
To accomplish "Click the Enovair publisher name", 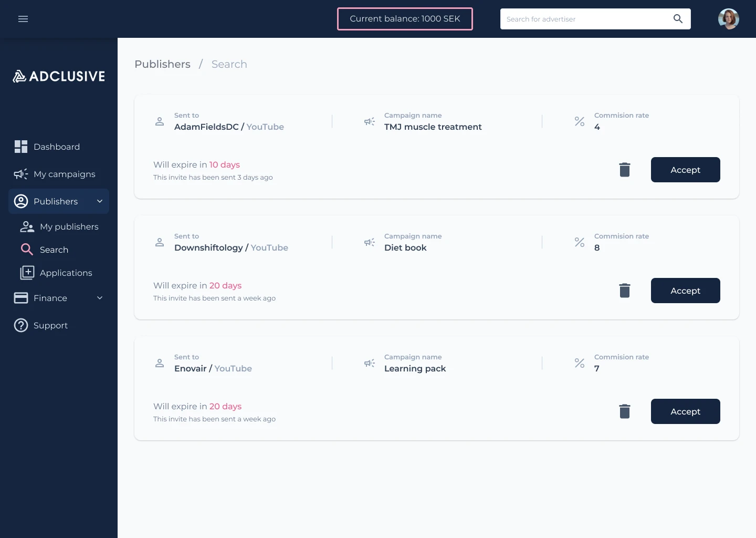I will click(191, 368).
